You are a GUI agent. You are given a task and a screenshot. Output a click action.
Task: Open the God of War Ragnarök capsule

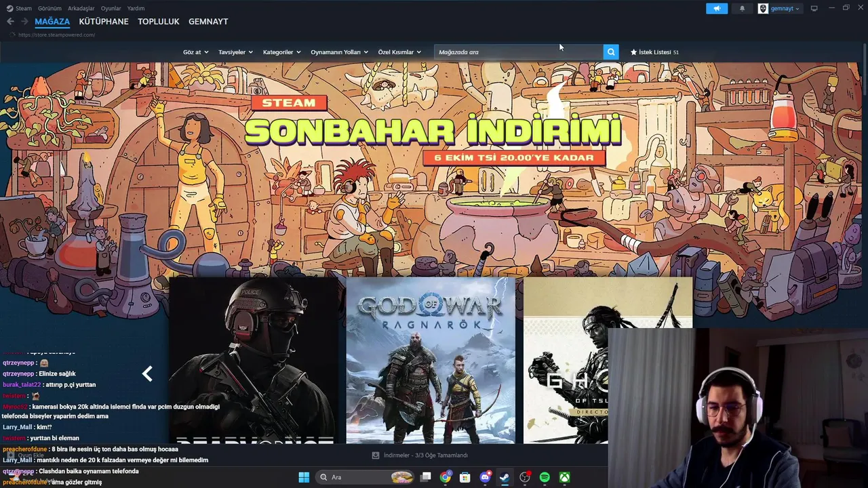pyautogui.click(x=431, y=360)
